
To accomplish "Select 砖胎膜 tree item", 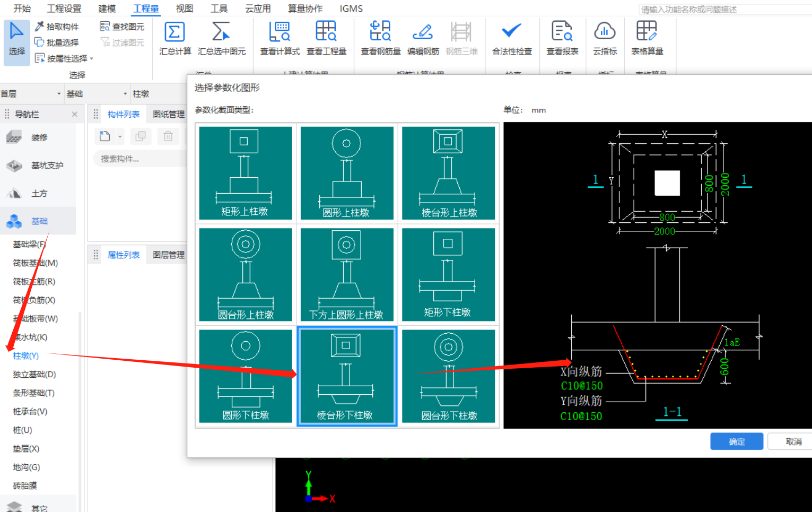I will point(25,485).
